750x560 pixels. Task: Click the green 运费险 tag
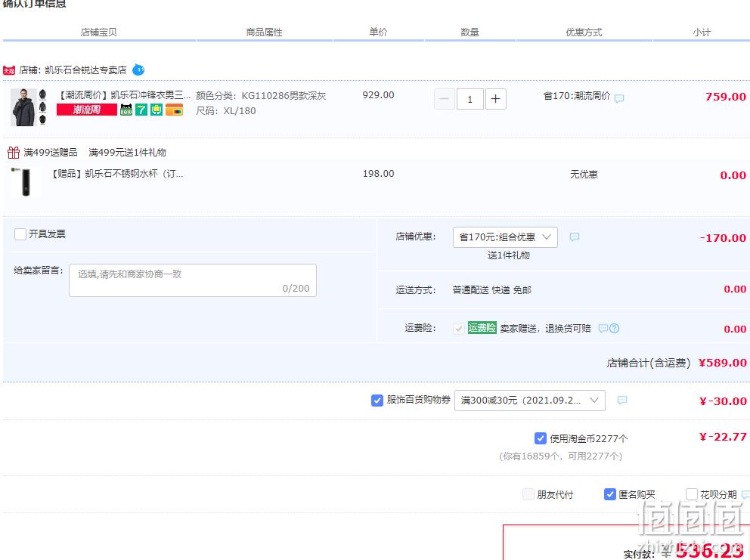[482, 327]
